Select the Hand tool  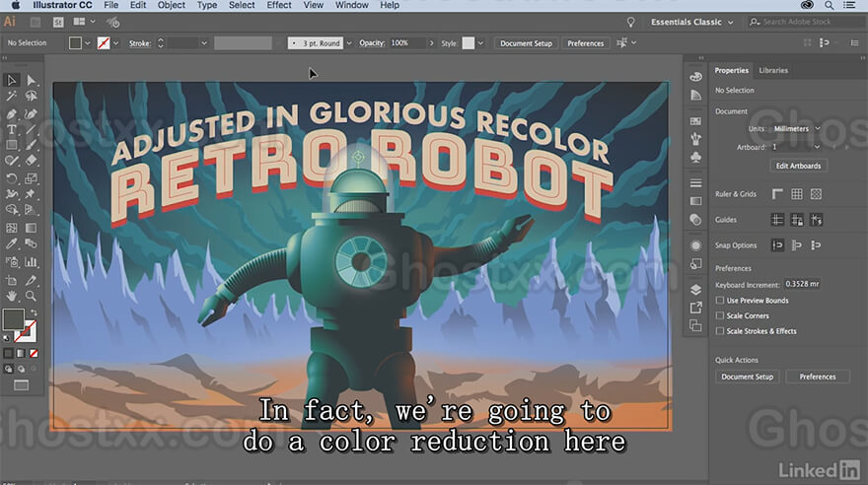click(11, 296)
